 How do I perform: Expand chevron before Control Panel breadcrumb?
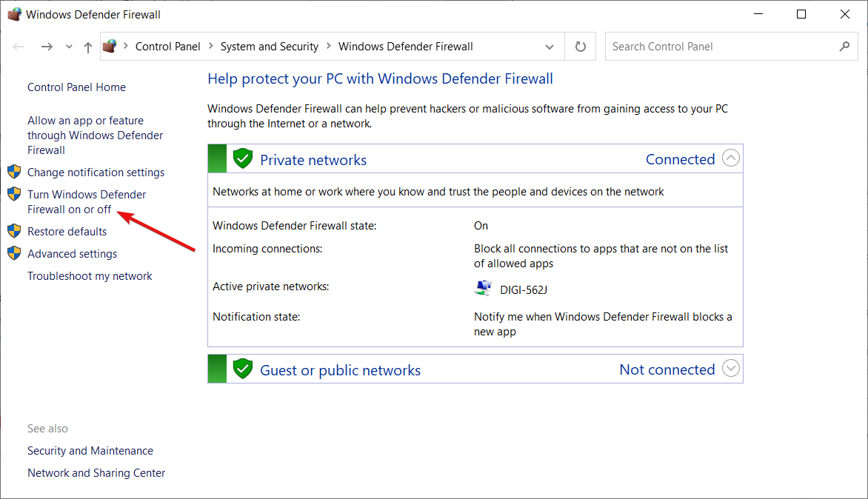126,46
